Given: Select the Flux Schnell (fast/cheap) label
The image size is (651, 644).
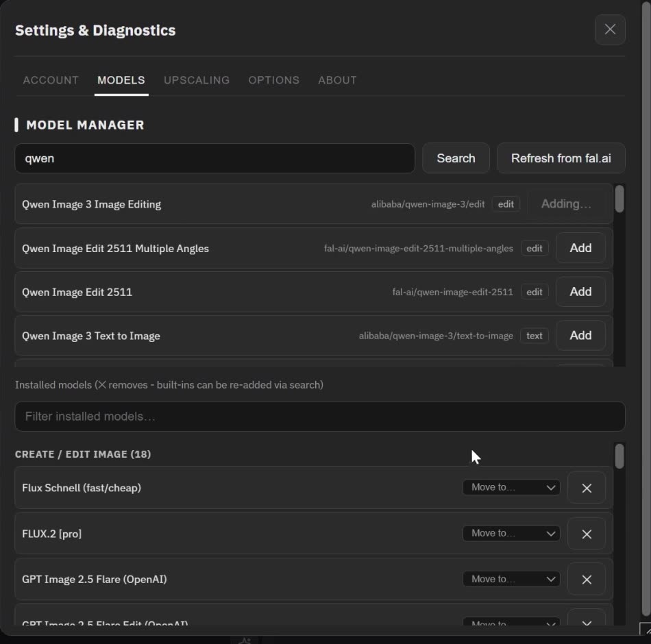Looking at the screenshot, I should pyautogui.click(x=82, y=488).
